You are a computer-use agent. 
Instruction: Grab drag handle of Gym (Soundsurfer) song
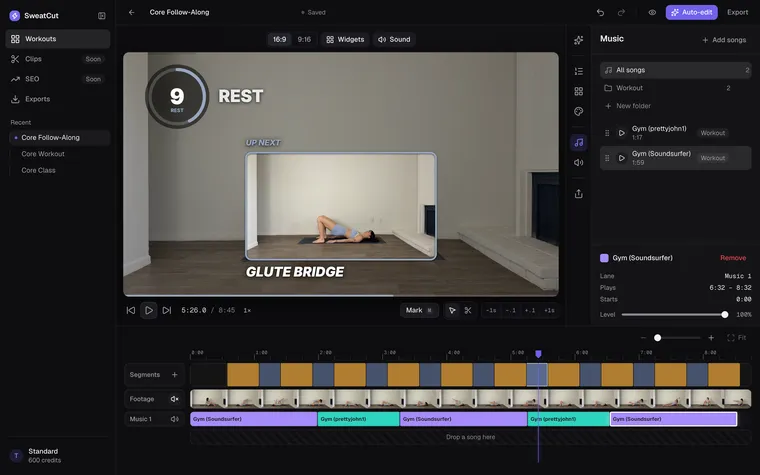[607, 158]
